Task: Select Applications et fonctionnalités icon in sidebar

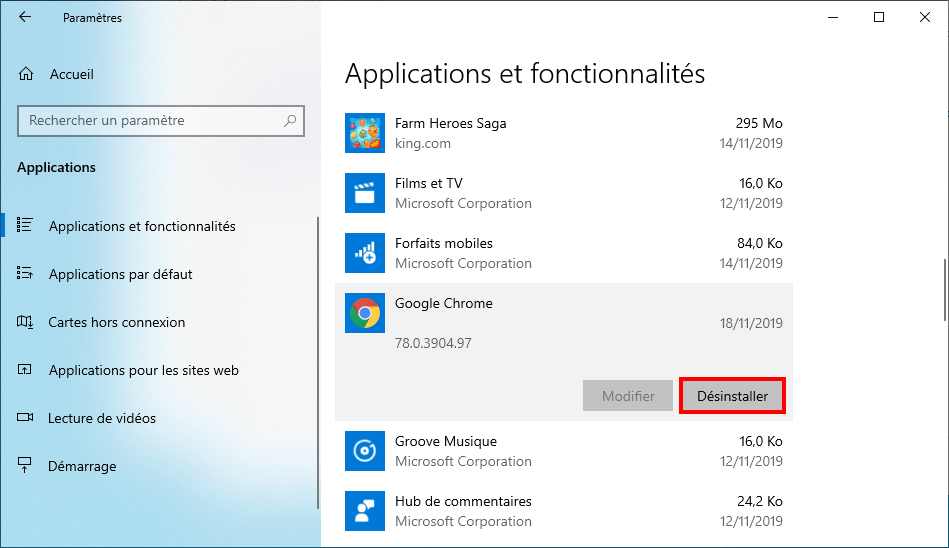Action: coord(25,225)
